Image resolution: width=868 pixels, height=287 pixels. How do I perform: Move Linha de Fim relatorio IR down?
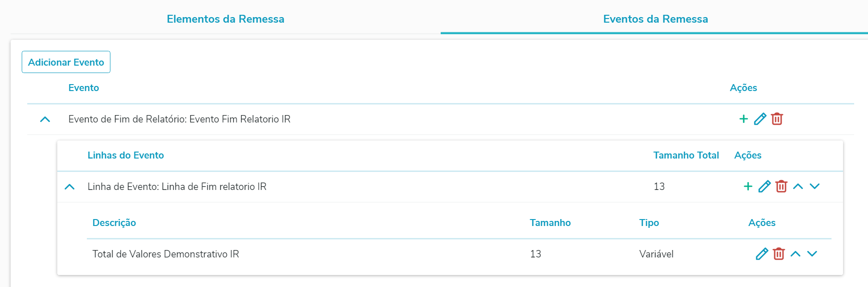[814, 187]
